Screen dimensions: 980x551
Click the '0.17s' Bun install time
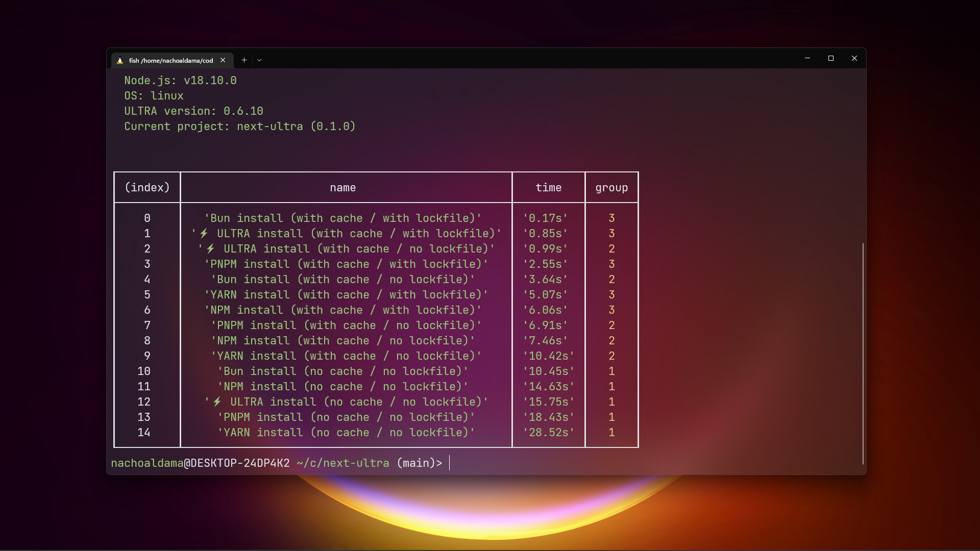click(545, 218)
